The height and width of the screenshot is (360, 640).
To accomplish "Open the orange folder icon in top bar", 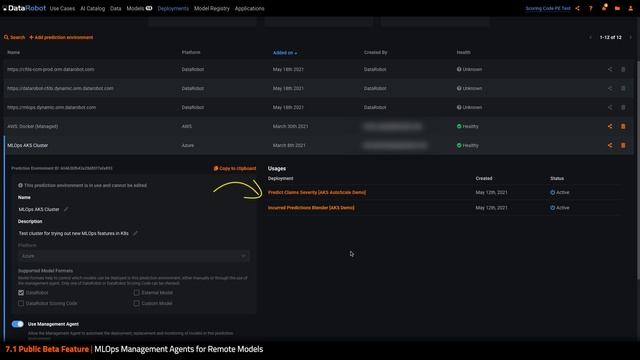I will point(617,8).
